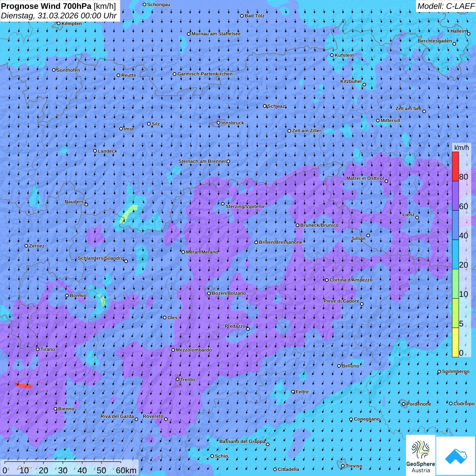Click the Cortina d'Ampezzo marker
Viewport: 476px width, 476px height.
(x=327, y=280)
